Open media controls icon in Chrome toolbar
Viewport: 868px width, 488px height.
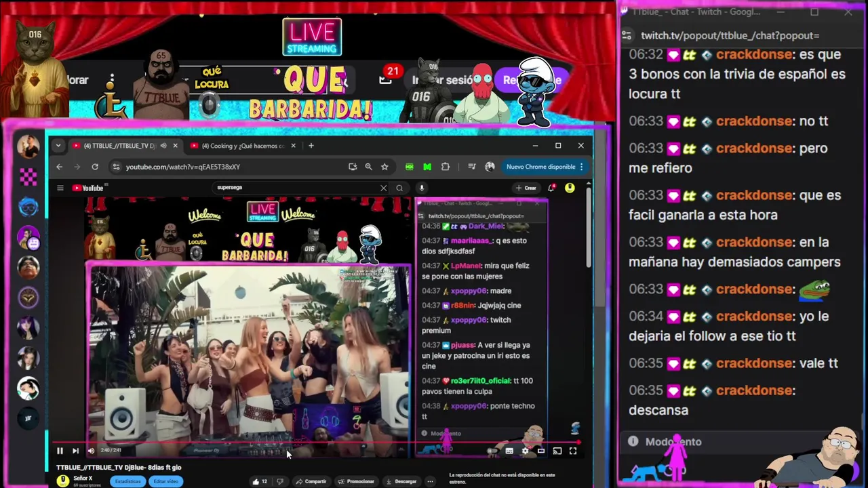coord(472,167)
